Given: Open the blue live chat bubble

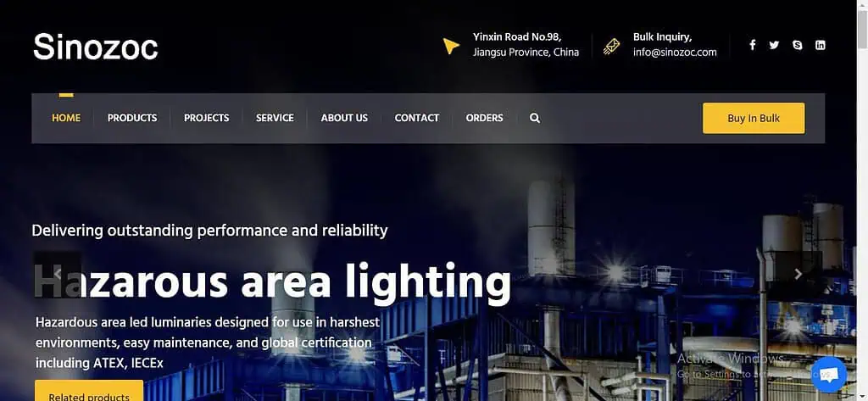Looking at the screenshot, I should [829, 375].
